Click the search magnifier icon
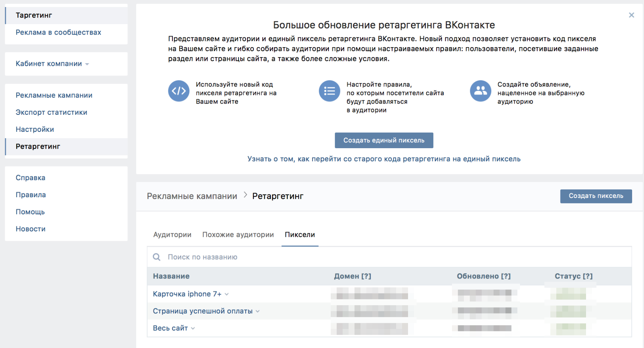 coord(157,257)
